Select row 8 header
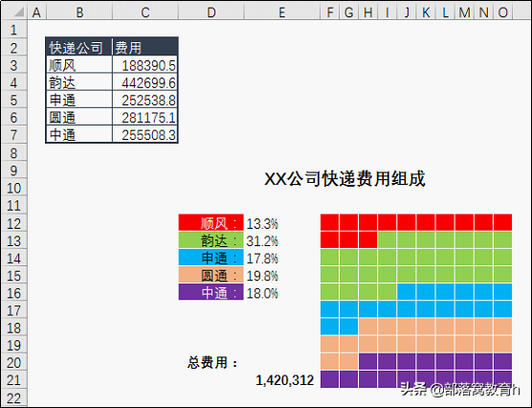The width and height of the screenshot is (532, 408). (x=14, y=152)
